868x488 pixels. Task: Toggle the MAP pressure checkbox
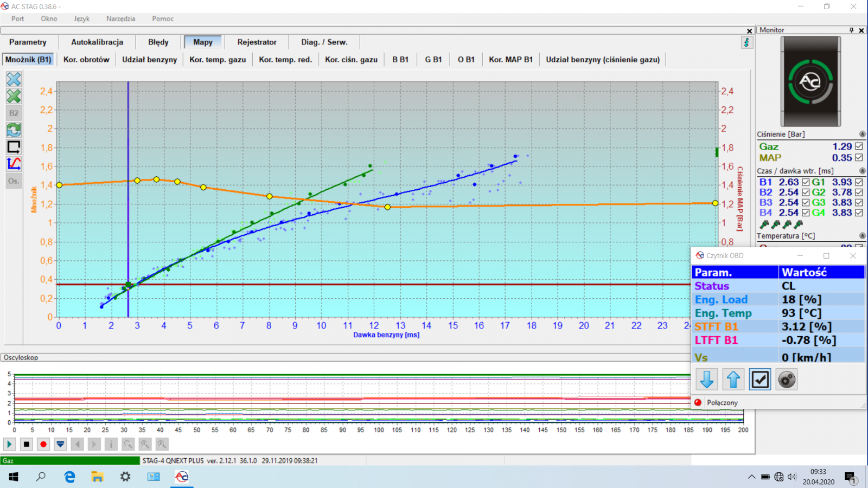[859, 158]
